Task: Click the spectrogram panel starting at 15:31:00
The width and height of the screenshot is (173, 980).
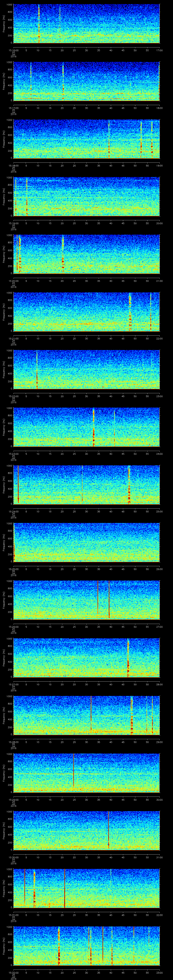Action: [87, 888]
